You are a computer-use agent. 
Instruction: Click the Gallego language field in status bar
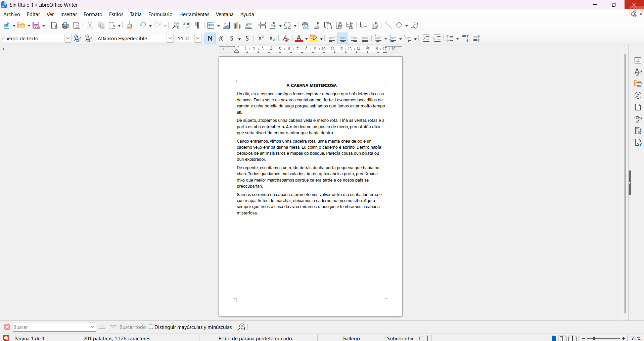coord(351,338)
